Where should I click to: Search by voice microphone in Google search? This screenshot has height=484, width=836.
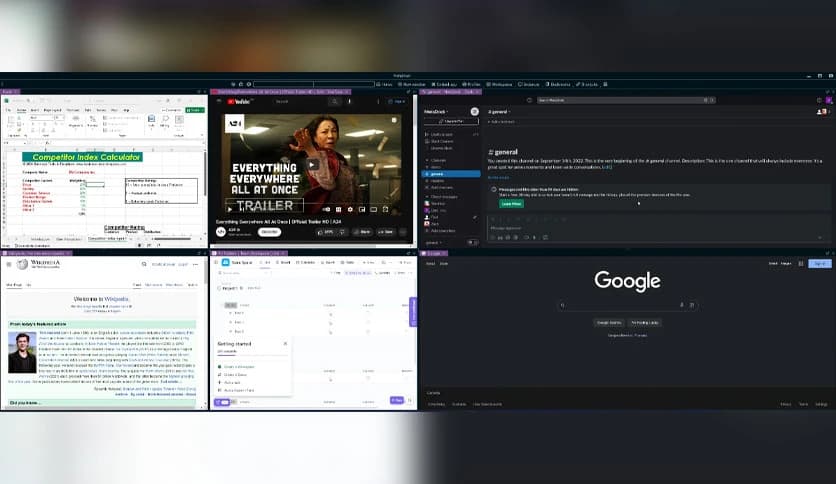pos(682,305)
